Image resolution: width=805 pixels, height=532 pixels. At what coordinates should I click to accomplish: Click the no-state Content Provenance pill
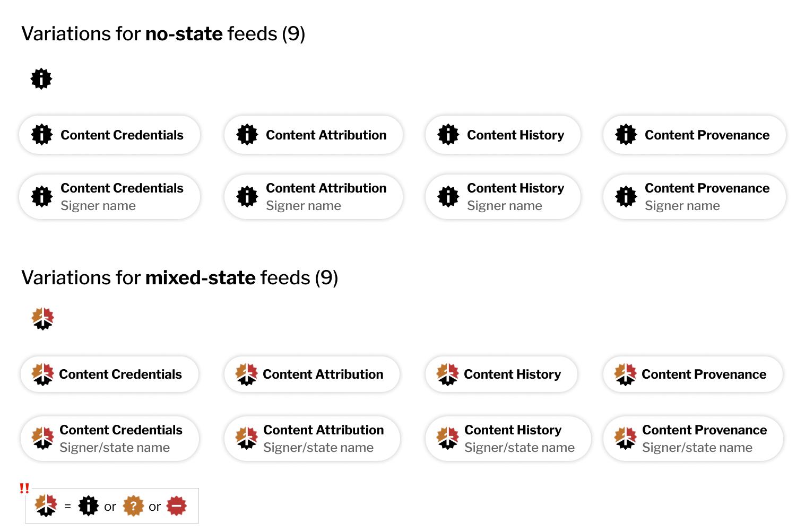[695, 135]
